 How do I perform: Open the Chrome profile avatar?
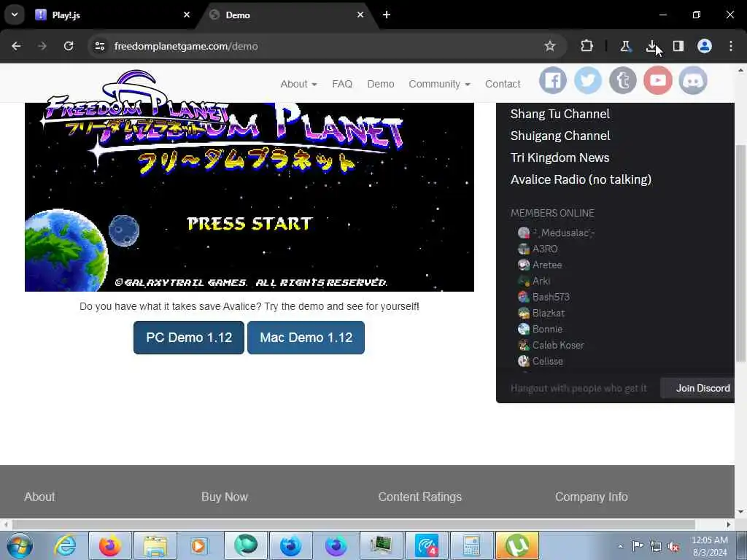tap(705, 46)
